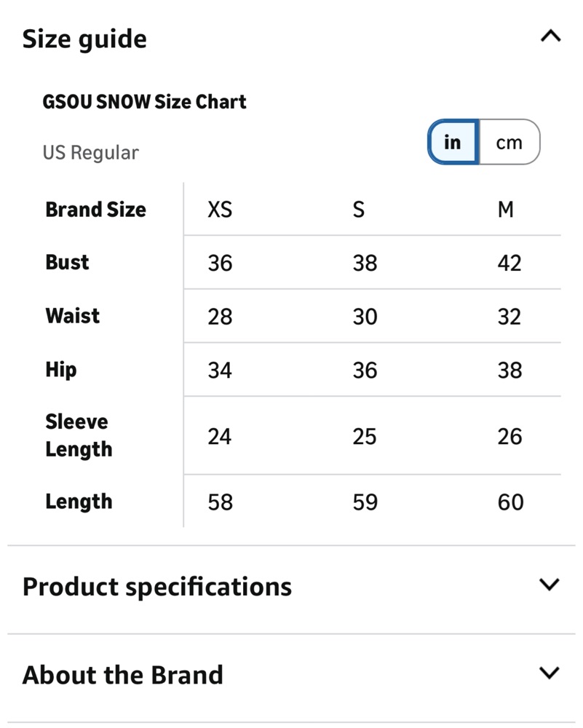
Task: Tap the US Regular label
Action: pyautogui.click(x=90, y=153)
